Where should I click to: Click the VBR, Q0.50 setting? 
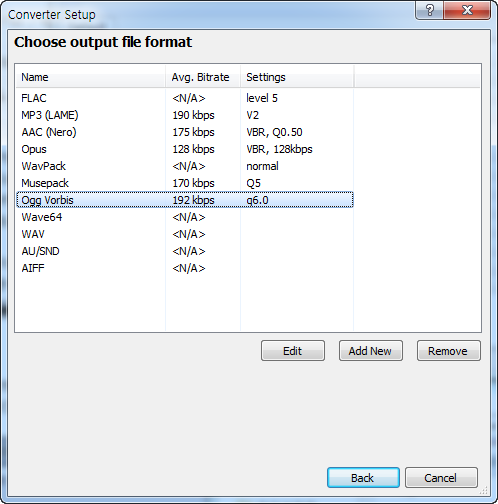[274, 132]
